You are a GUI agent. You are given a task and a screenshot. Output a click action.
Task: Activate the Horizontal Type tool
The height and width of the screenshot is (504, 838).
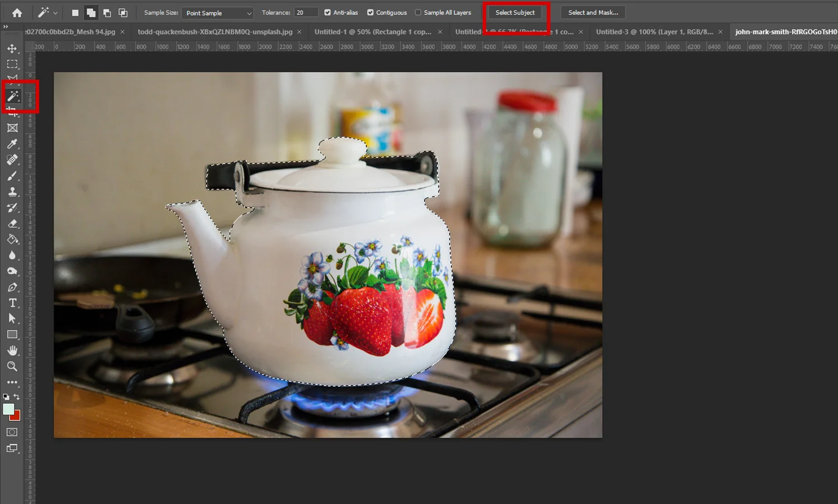(x=12, y=303)
